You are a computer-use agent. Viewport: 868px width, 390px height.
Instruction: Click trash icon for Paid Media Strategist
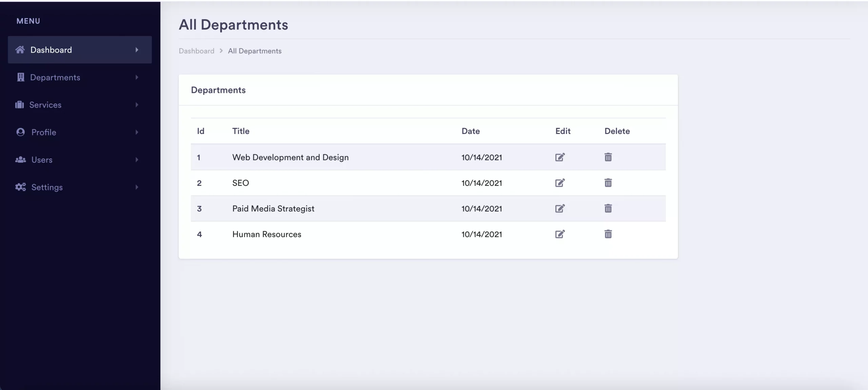608,209
